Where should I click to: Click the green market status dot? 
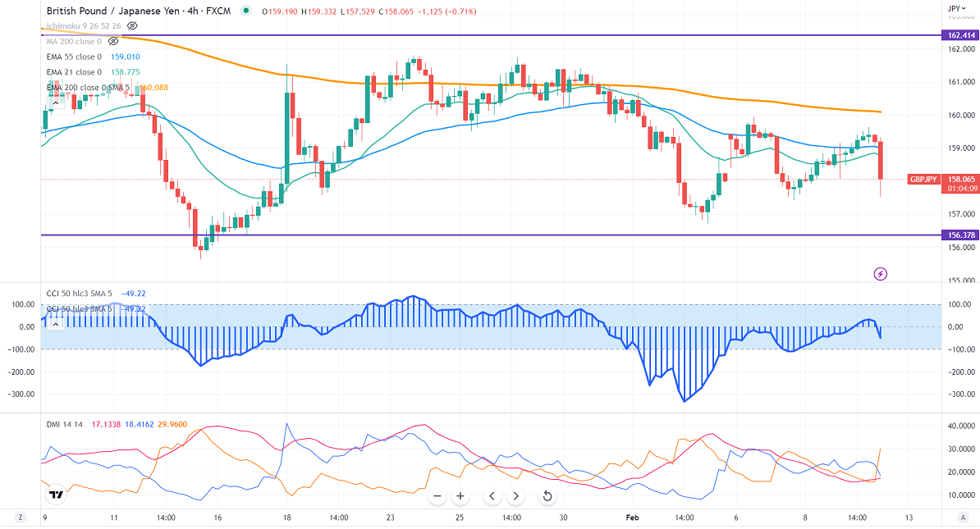[246, 11]
